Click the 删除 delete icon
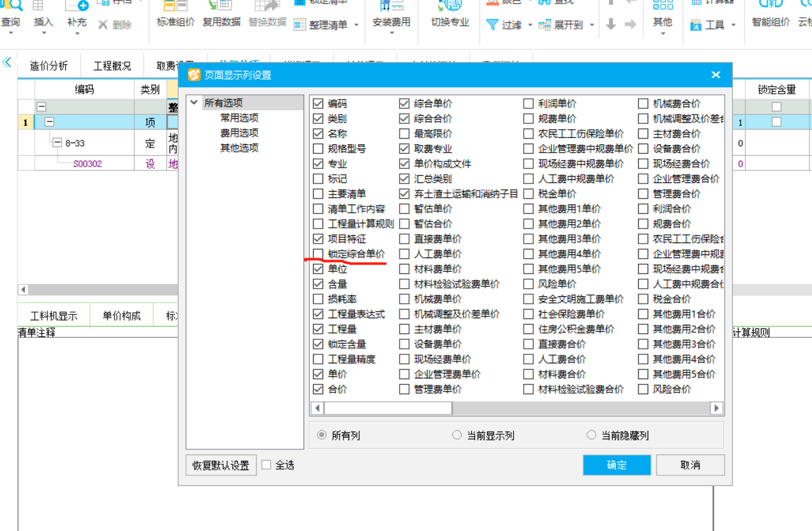 click(x=103, y=25)
